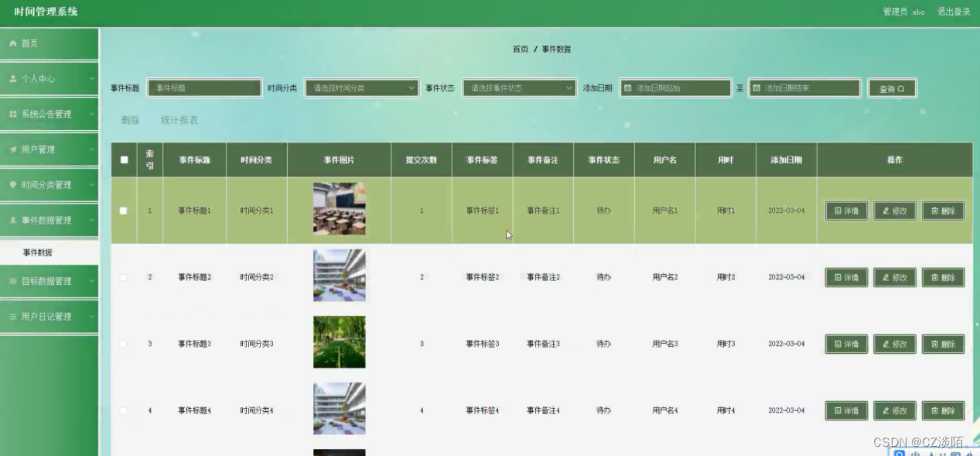The height and width of the screenshot is (456, 980).
Task: Toggle the select-all checkbox in table header
Action: click(x=124, y=160)
